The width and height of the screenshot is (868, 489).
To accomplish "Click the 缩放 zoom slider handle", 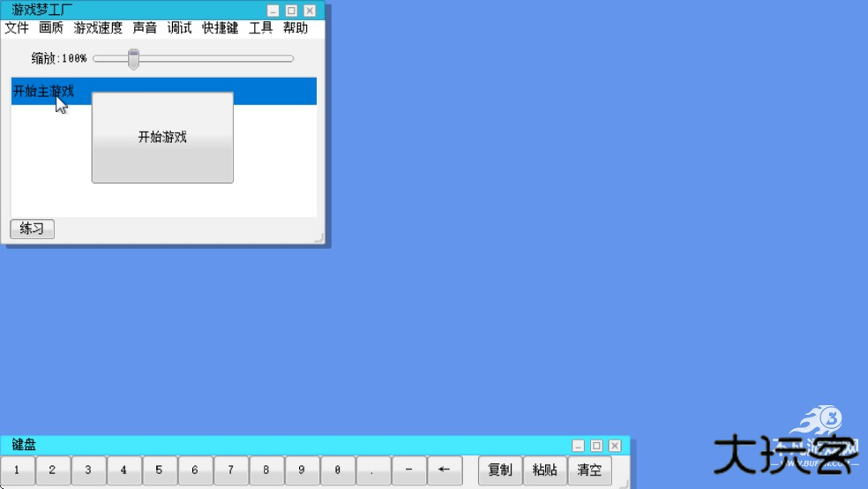I will point(133,59).
